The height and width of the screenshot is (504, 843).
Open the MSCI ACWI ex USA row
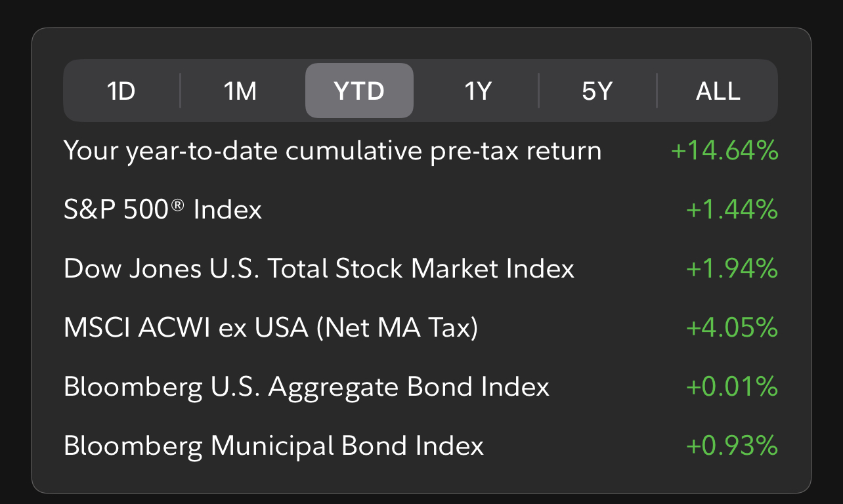[270, 327]
